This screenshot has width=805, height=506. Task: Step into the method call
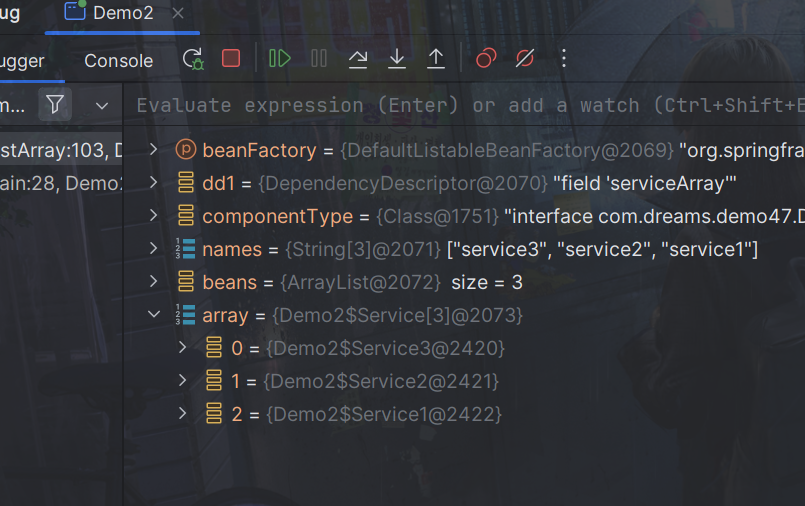pos(397,59)
